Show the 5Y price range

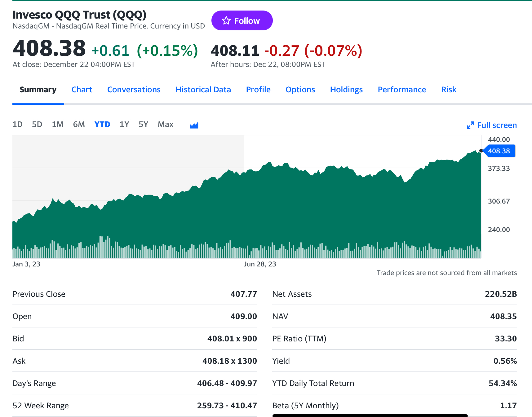(143, 125)
